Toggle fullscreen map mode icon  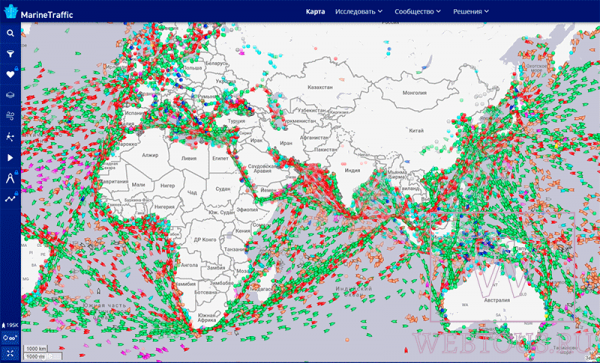click(x=10, y=353)
